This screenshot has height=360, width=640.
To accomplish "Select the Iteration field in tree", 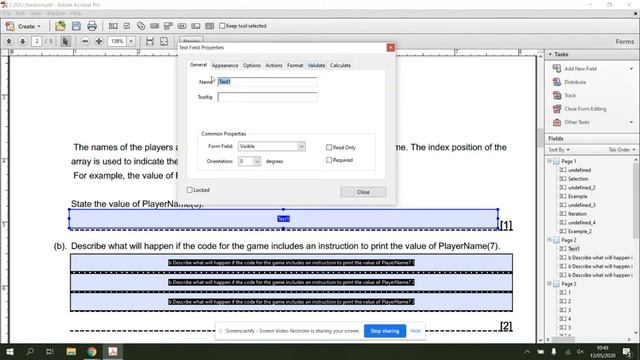I will [x=577, y=214].
